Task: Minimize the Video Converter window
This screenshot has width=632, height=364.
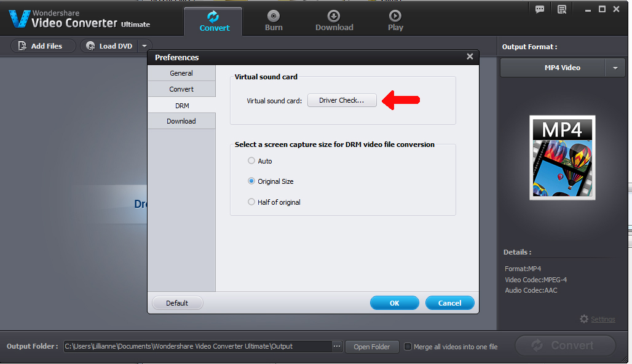Action: pos(588,10)
